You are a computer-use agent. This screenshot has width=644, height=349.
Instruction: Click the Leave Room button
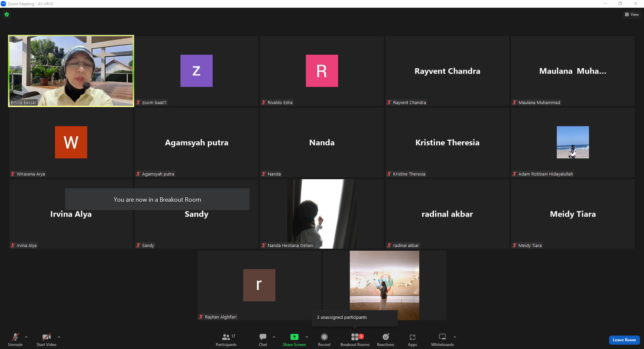point(624,340)
